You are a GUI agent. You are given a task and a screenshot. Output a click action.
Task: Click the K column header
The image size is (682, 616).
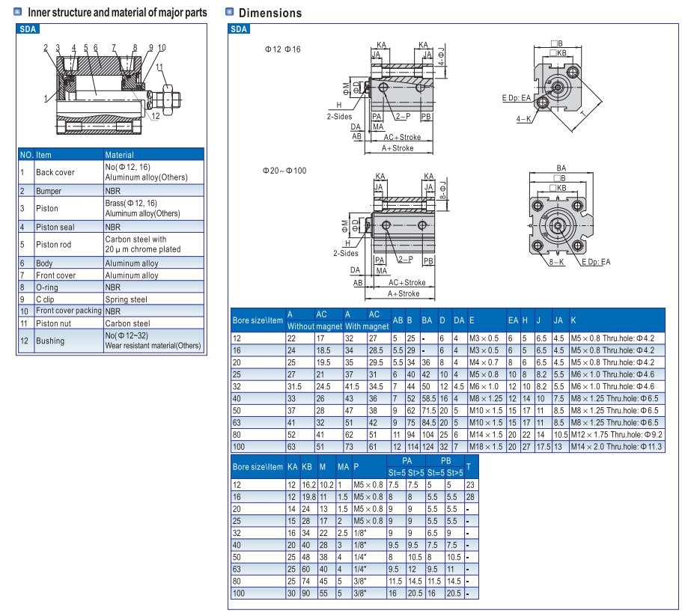617,320
